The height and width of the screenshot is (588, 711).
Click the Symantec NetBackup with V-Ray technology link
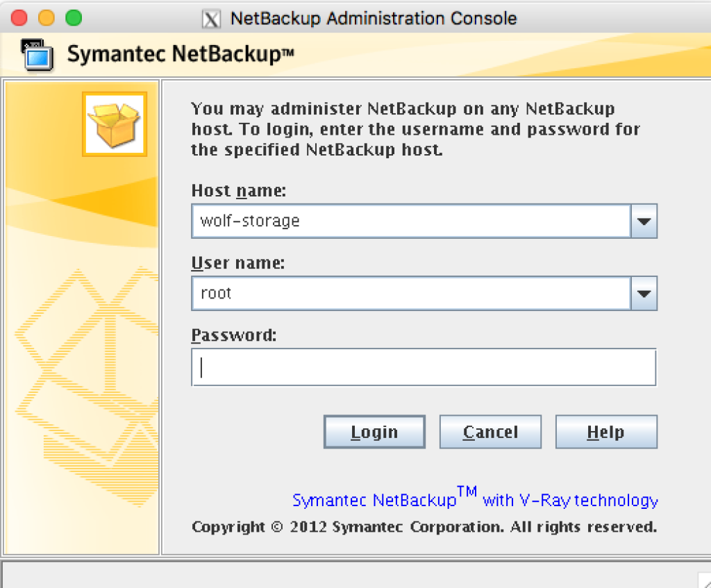coord(476,498)
